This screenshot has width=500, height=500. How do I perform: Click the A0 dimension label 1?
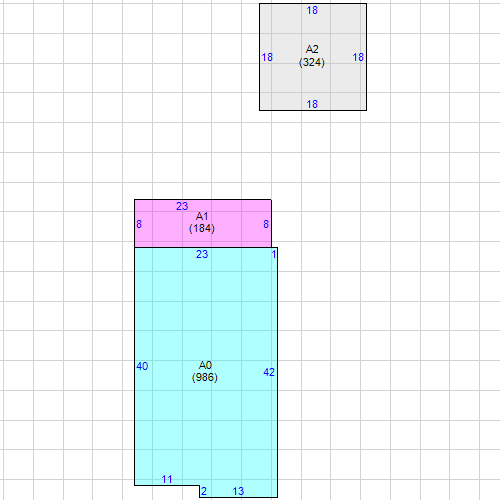(274, 255)
